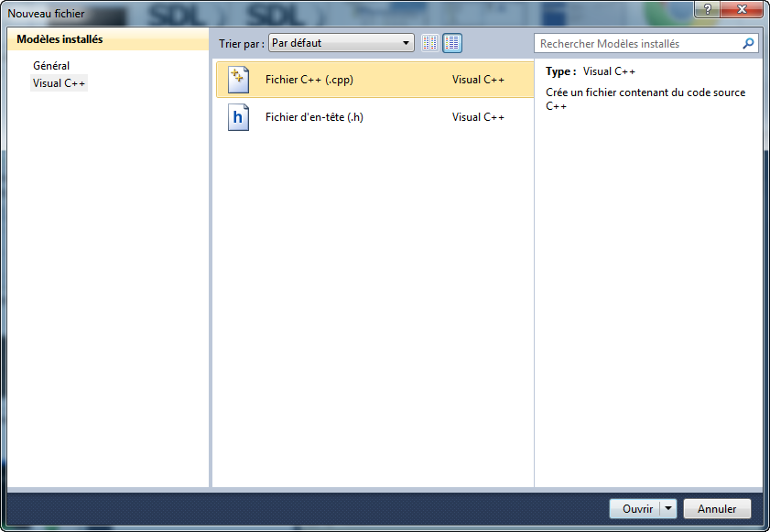
Task: Switch to small icons view
Action: click(430, 43)
